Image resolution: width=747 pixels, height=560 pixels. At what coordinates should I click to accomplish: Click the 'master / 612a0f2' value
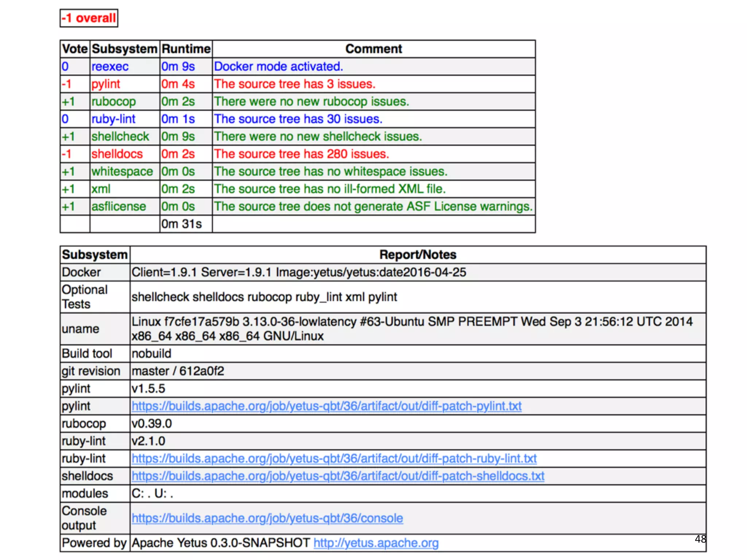coord(178,371)
